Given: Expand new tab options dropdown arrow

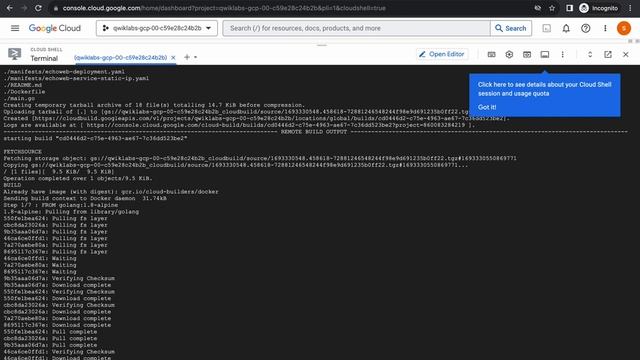Looking at the screenshot, I should pyautogui.click(x=196, y=57).
